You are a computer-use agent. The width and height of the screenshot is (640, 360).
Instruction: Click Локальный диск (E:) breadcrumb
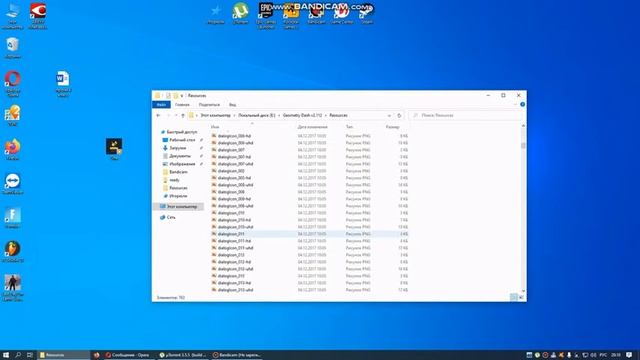[257, 116]
